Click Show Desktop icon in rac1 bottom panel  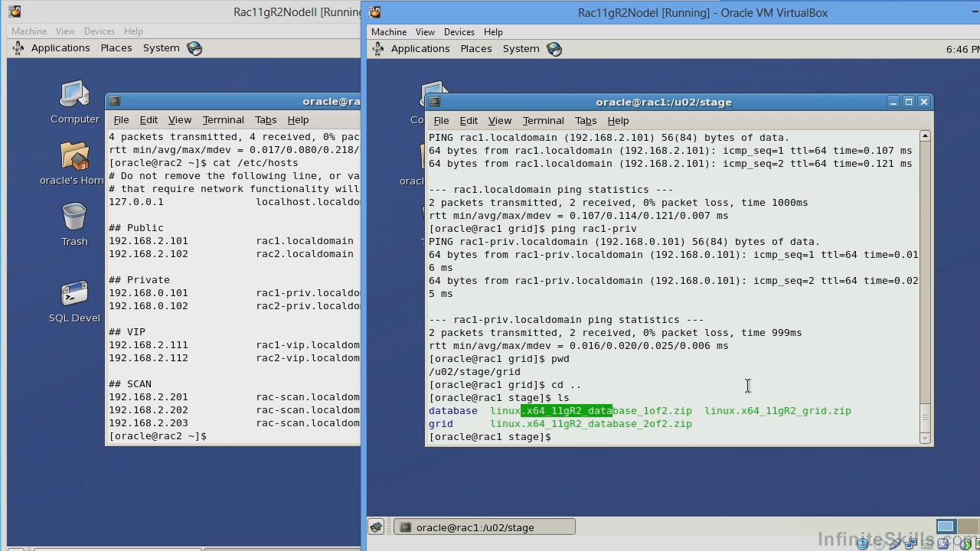pyautogui.click(x=376, y=527)
